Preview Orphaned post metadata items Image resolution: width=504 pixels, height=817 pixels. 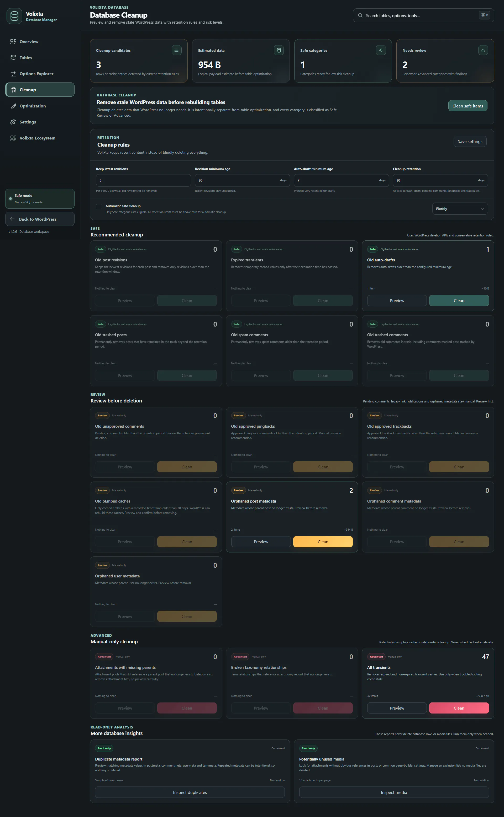261,542
